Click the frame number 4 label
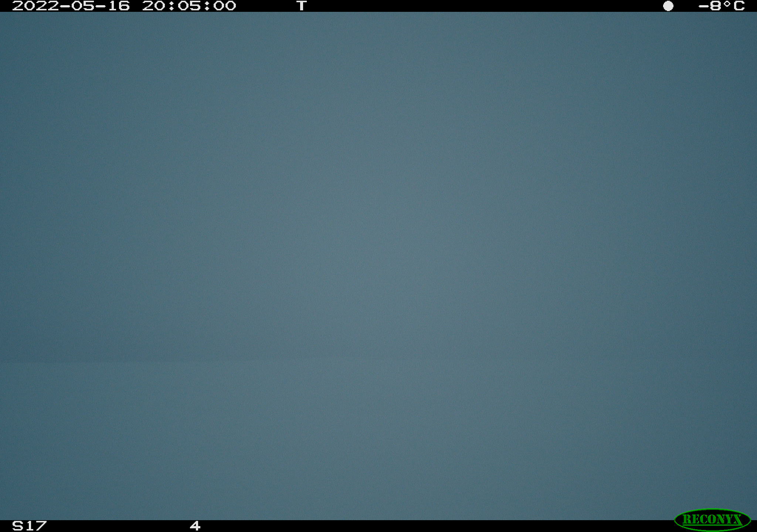 [x=195, y=526]
